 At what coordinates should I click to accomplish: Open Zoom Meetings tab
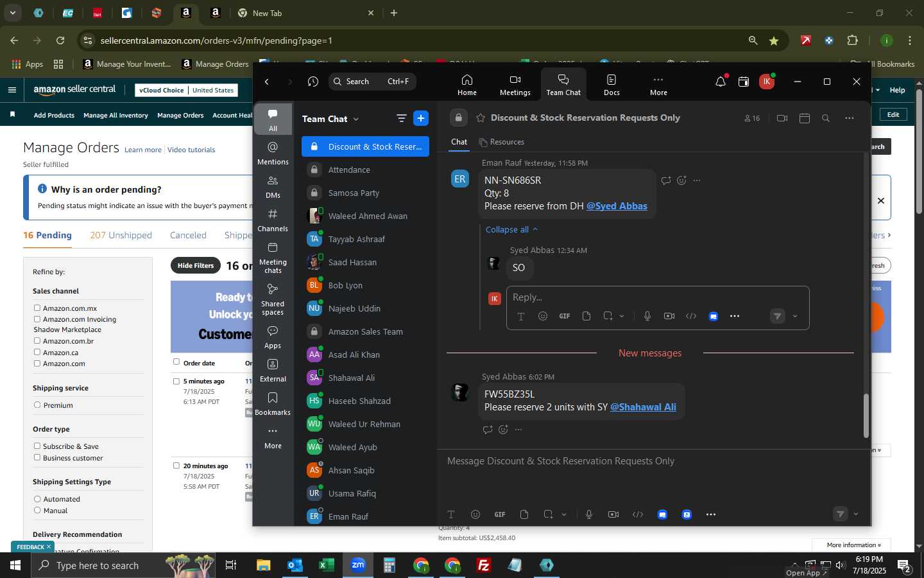(515, 85)
